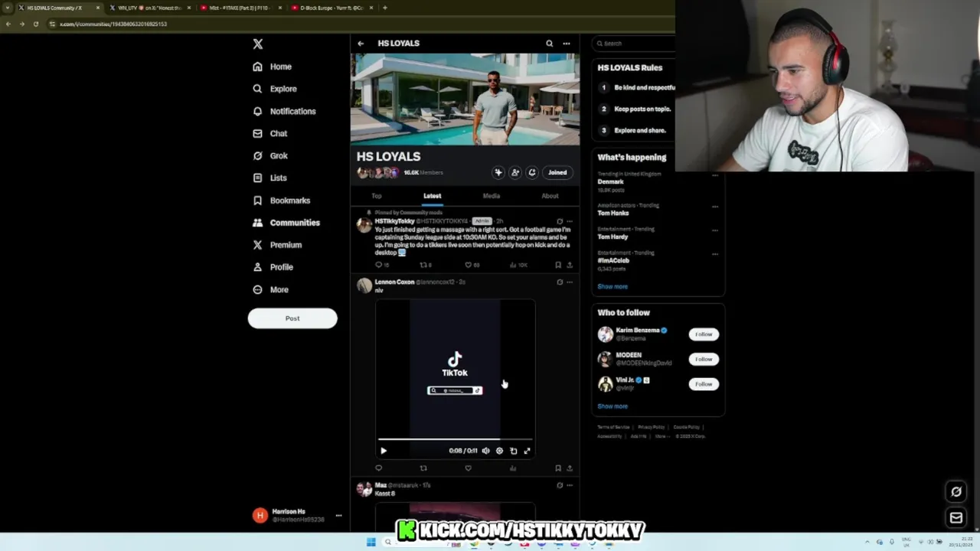This screenshot has height=551, width=980.
Task: Open Lennon Coxon's profile name
Action: click(x=394, y=282)
